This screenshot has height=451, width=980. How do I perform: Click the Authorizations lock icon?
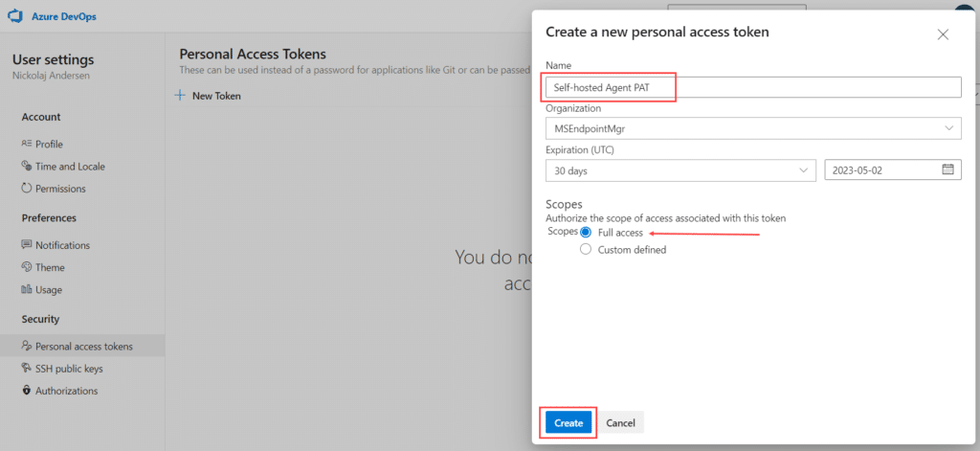coord(26,391)
